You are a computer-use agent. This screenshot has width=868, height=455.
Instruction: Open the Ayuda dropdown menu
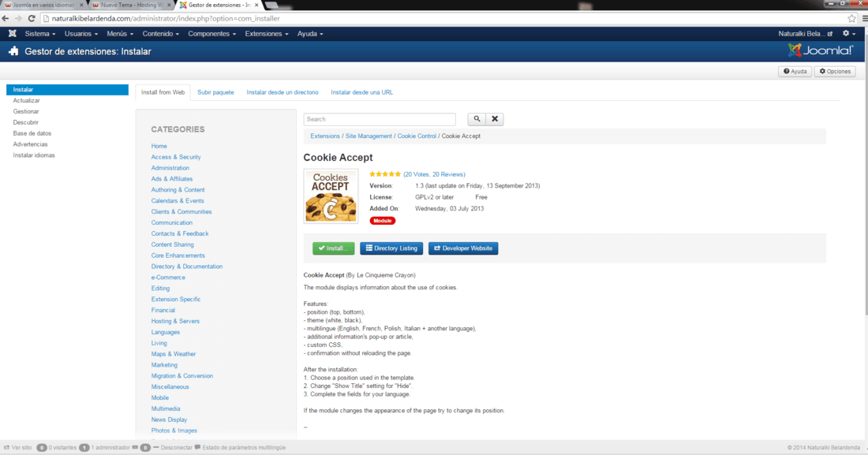click(310, 34)
